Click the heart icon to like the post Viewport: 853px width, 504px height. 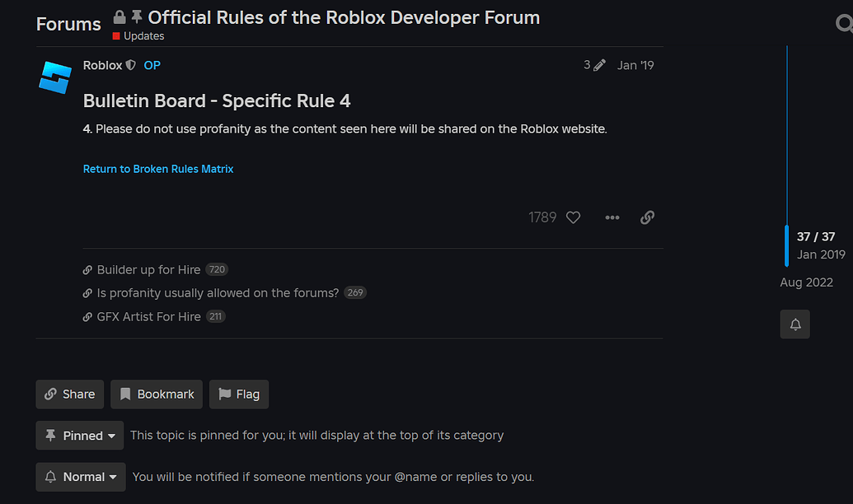coord(573,217)
